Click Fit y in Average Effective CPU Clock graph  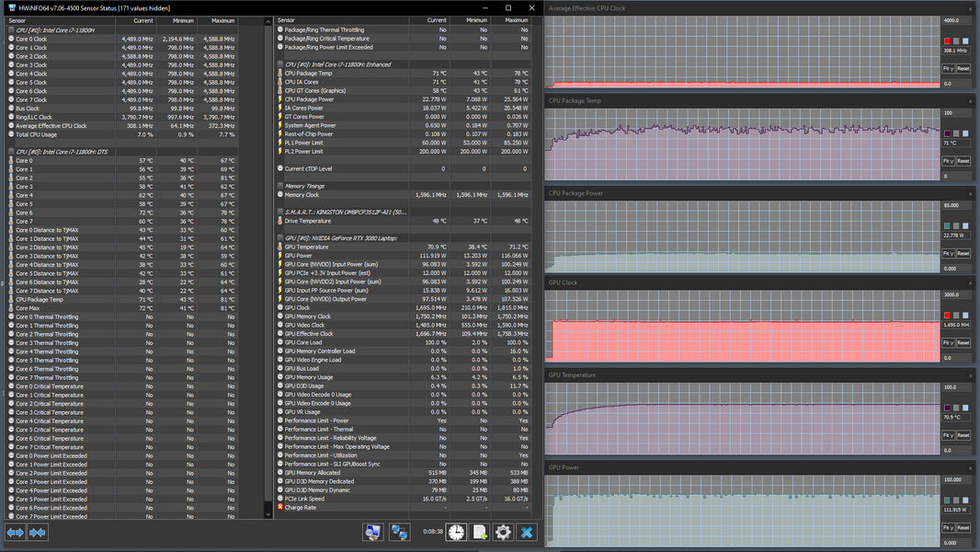coord(948,69)
